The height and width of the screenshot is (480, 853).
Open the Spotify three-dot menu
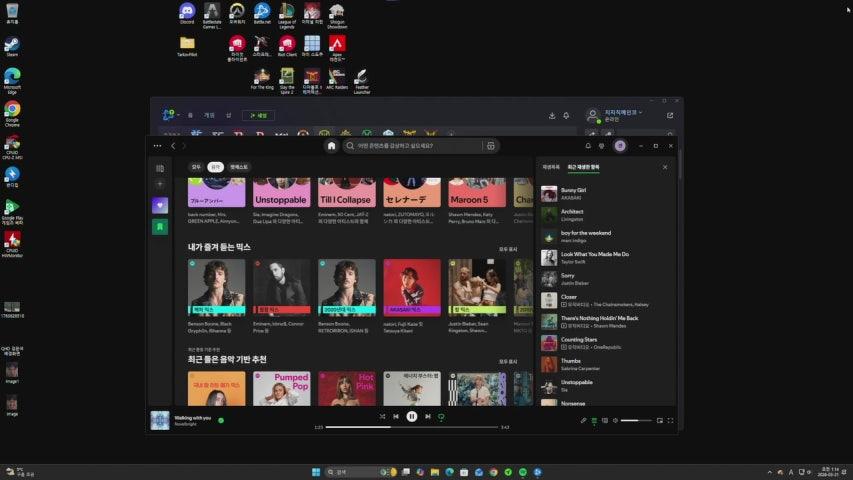[x=157, y=146]
